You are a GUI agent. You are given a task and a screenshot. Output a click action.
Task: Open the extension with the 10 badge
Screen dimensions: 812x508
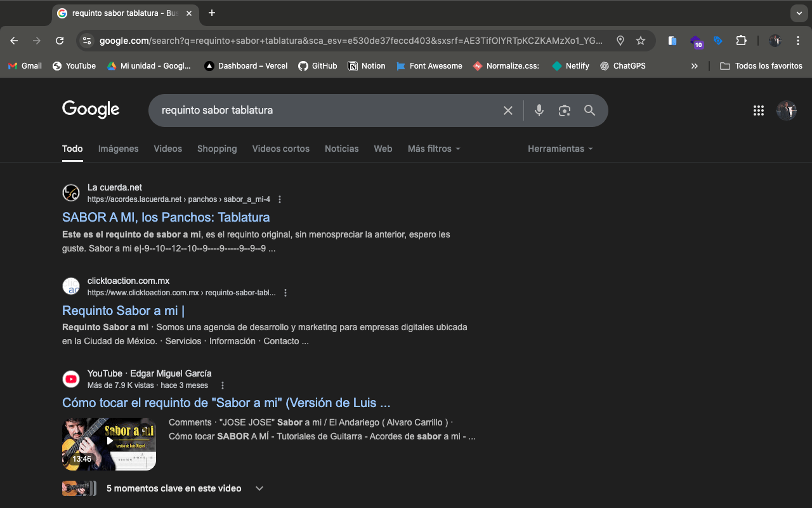pos(696,42)
